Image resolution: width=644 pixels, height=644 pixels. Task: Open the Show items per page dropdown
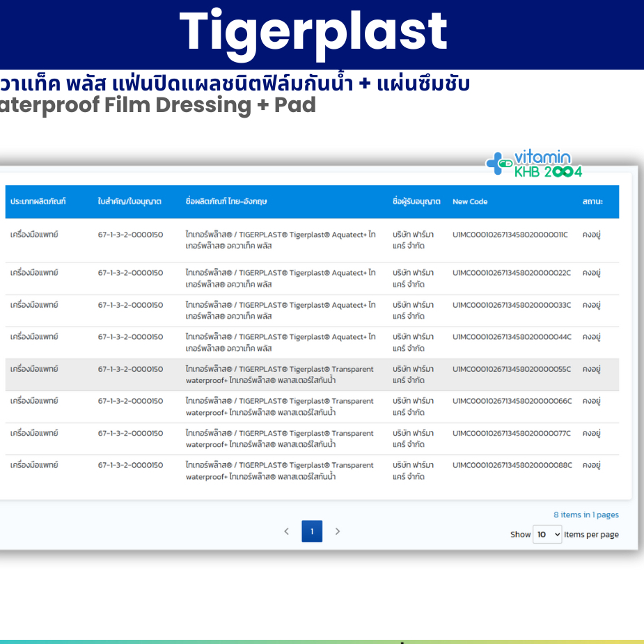547,534
